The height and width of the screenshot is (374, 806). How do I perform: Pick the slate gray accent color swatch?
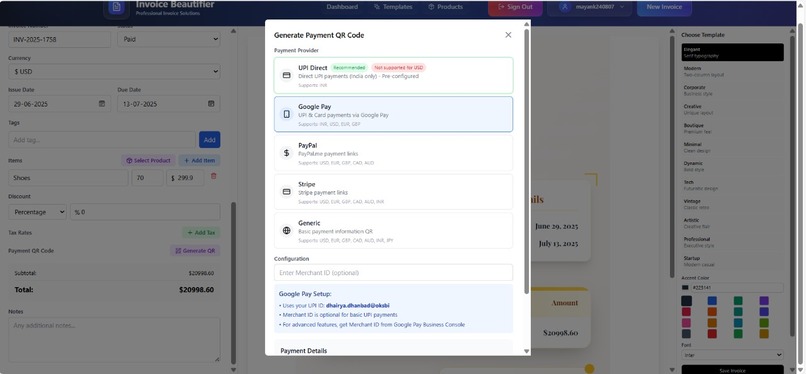click(686, 333)
